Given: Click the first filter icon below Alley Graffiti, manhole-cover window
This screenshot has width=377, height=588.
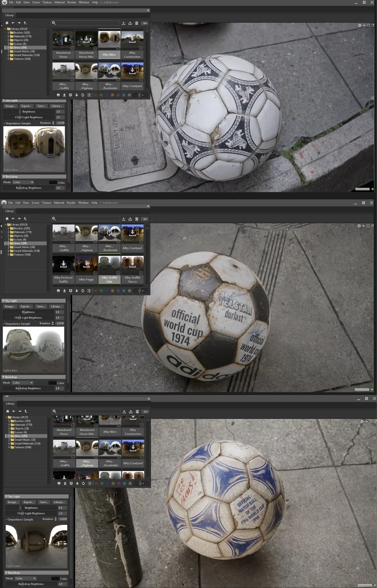Looking at the screenshot, I should pyautogui.click(x=58, y=95).
